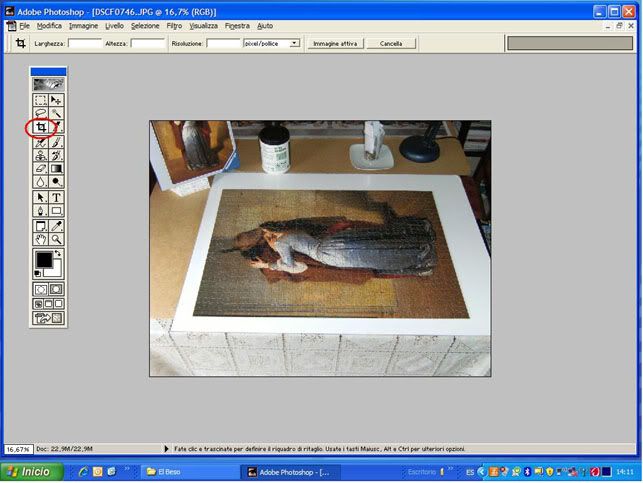Select the Magic Wand tool
Image resolution: width=643 pixels, height=483 pixels.
56,113
